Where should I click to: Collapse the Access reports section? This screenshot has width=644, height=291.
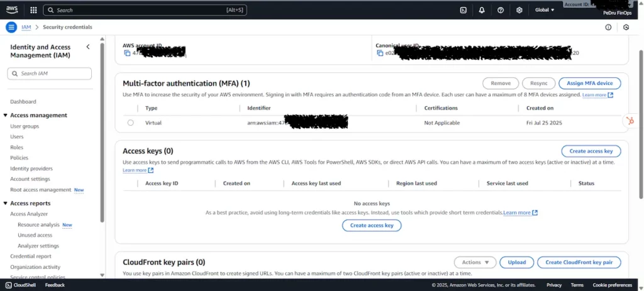click(6, 204)
